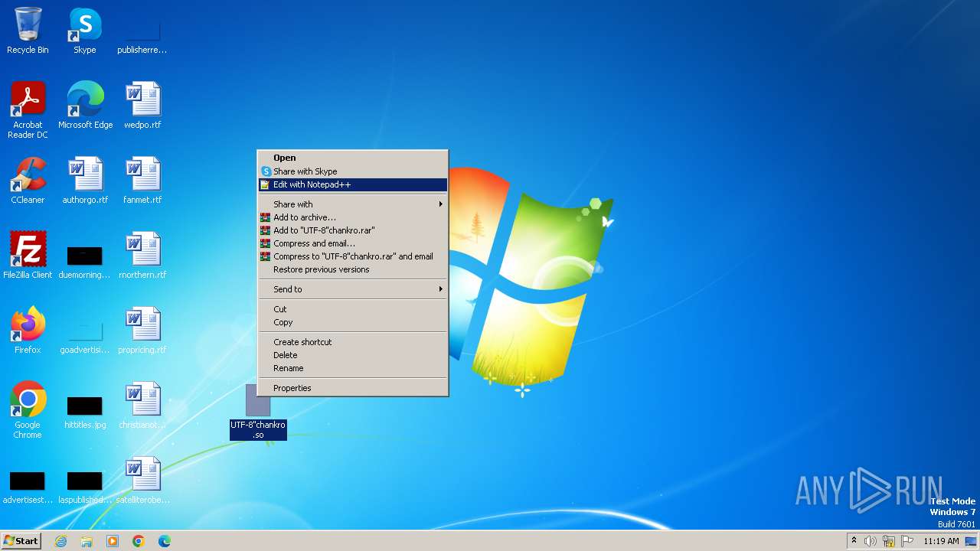Launch Chrome from the taskbar
The width and height of the screenshot is (980, 551).
coord(139,541)
